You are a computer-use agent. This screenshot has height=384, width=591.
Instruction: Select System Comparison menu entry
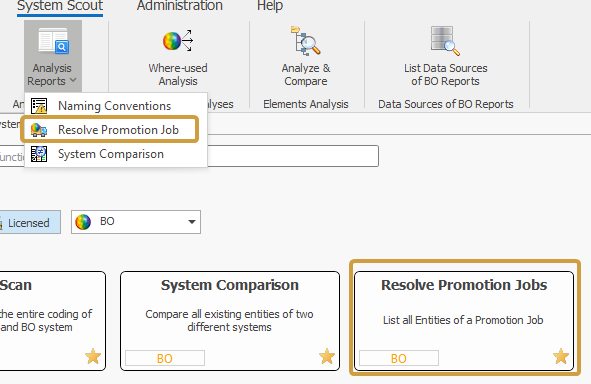point(116,154)
